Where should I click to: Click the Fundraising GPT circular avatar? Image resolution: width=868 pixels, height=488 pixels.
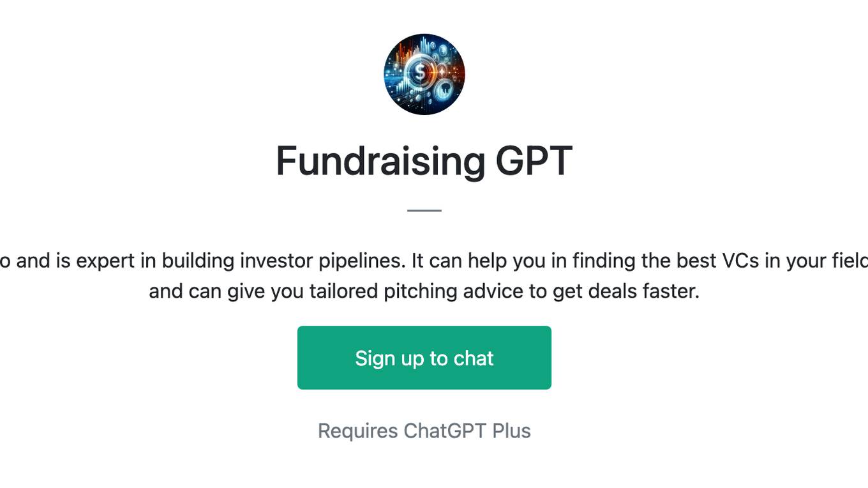click(x=424, y=74)
